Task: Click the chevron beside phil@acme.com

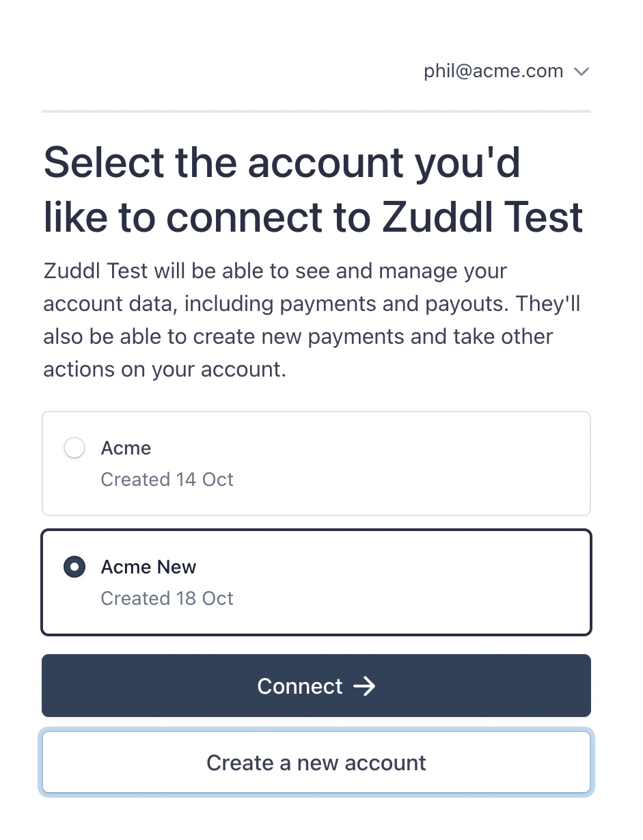Action: [x=582, y=72]
